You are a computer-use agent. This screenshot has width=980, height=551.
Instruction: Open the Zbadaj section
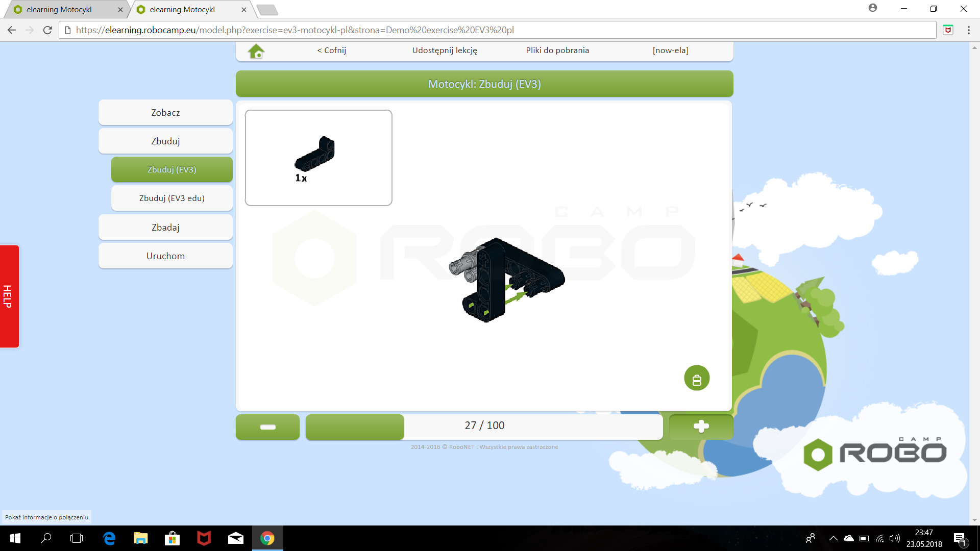pos(165,227)
